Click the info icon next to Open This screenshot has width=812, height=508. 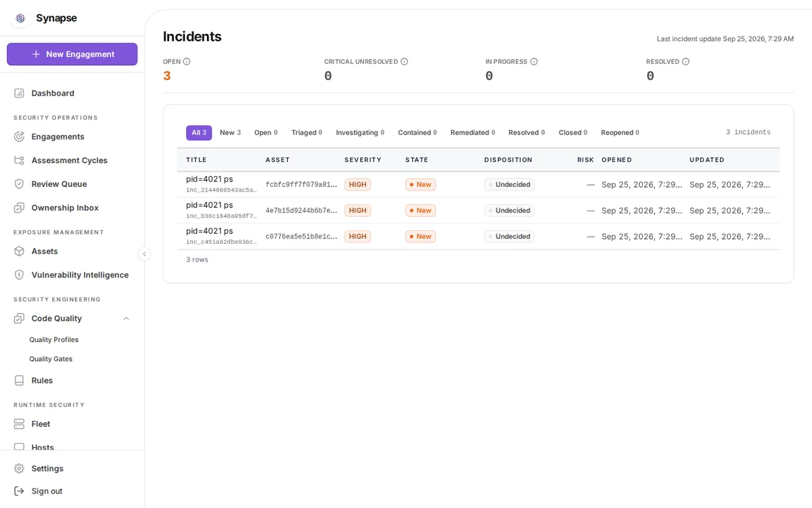click(x=187, y=62)
